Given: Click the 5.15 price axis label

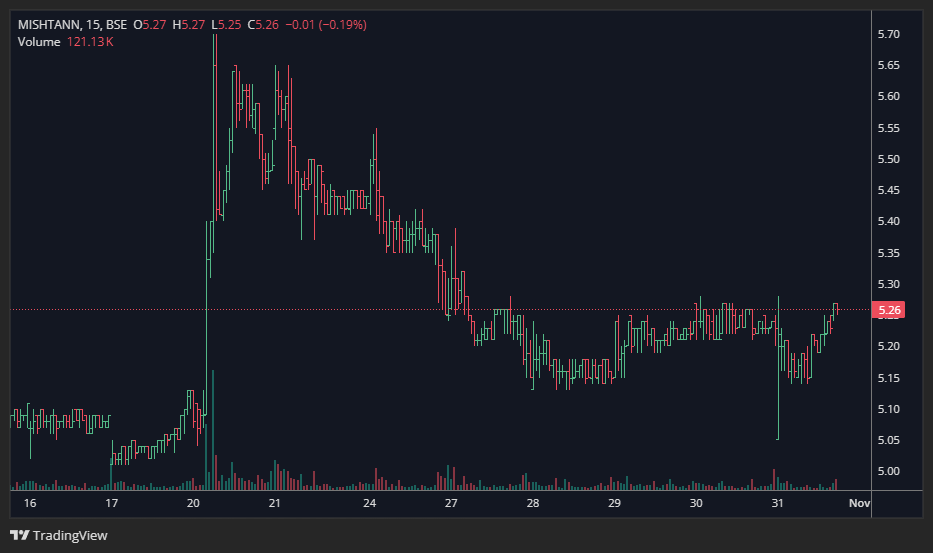Looking at the screenshot, I should click(888, 378).
